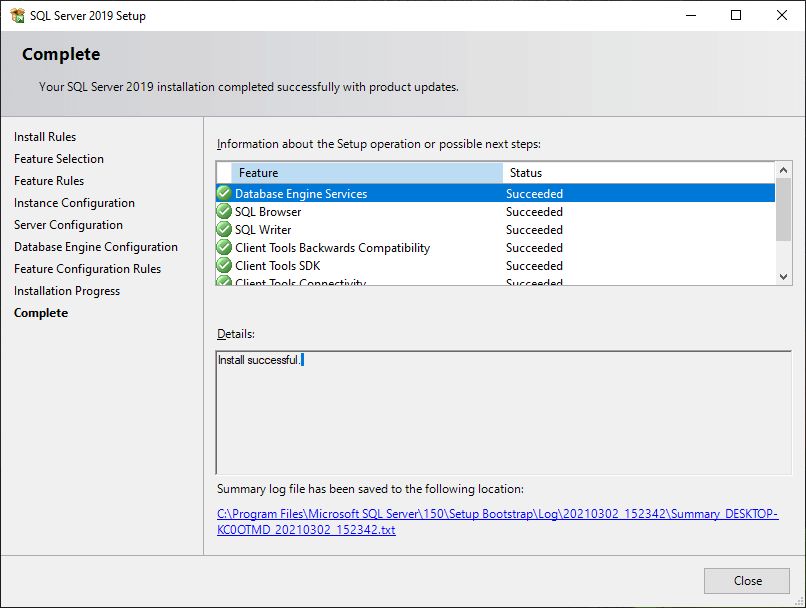The width and height of the screenshot is (806, 608).
Task: Maximize the SQL Server Setup window
Action: [x=736, y=15]
